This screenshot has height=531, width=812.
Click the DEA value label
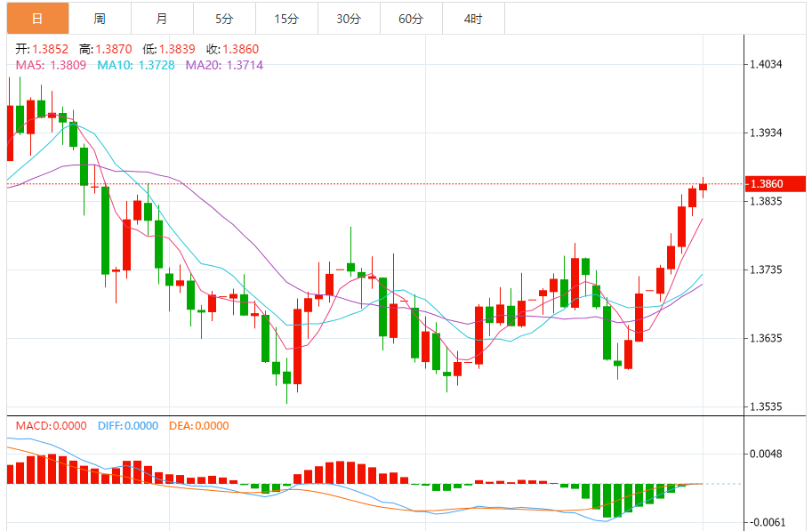point(199,426)
